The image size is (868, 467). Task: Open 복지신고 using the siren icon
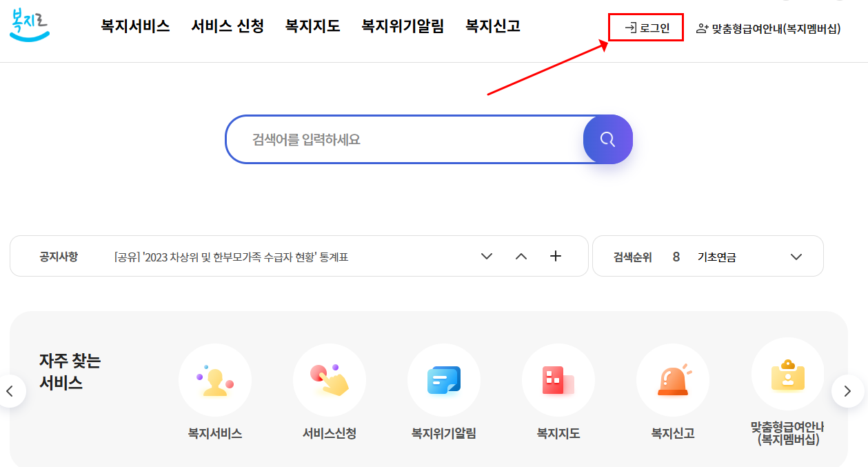(x=673, y=380)
